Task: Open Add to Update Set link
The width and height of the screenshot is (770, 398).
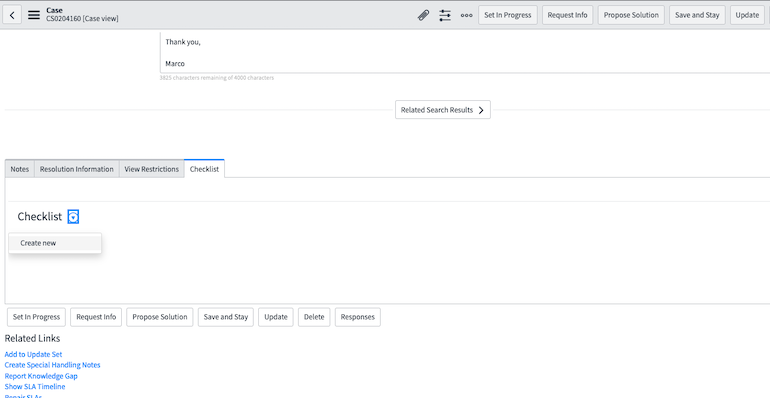Action: (x=33, y=354)
